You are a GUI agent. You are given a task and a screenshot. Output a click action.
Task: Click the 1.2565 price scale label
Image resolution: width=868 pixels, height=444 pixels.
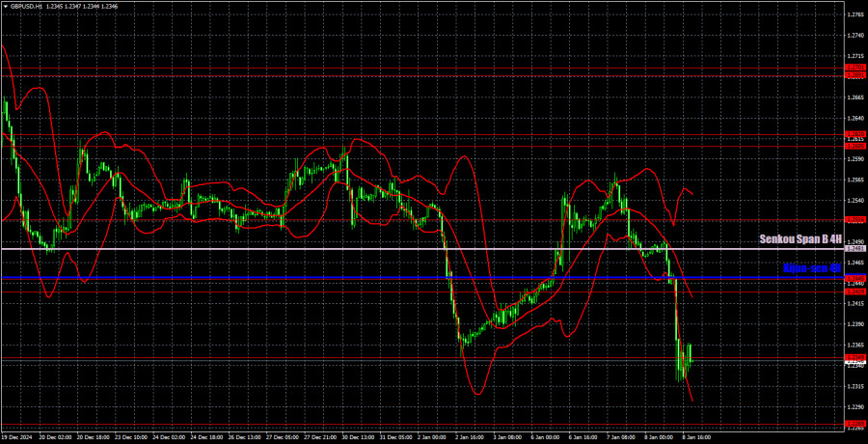[854, 180]
